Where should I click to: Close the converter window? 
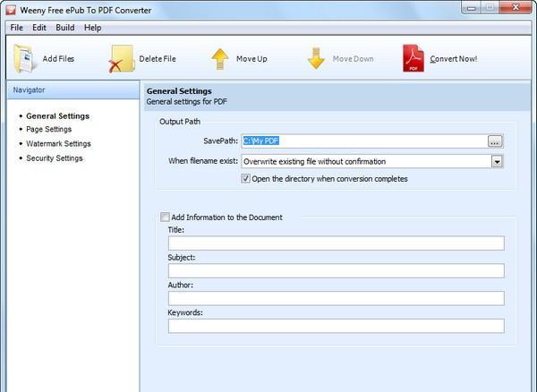(516, 7)
